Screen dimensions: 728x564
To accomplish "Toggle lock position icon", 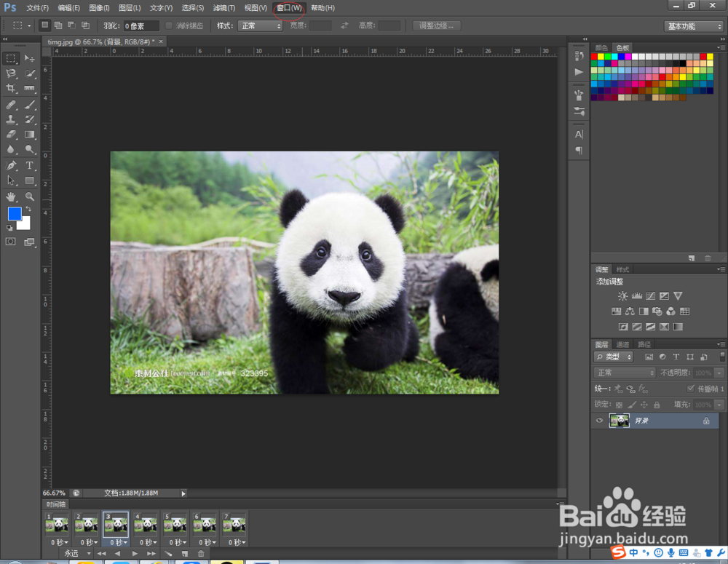I will pyautogui.click(x=644, y=405).
